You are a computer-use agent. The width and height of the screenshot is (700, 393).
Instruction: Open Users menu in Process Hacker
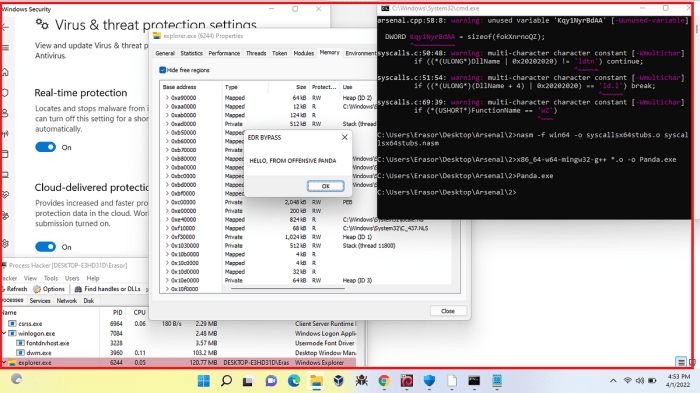point(72,278)
